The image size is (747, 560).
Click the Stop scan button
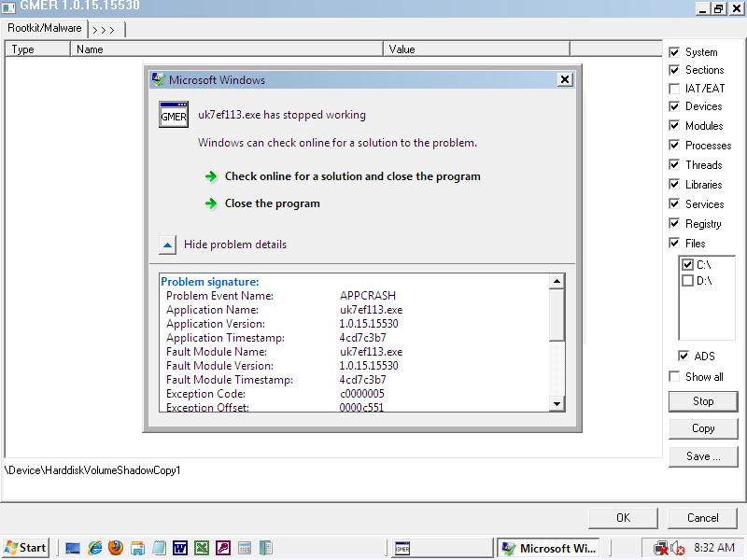point(703,401)
